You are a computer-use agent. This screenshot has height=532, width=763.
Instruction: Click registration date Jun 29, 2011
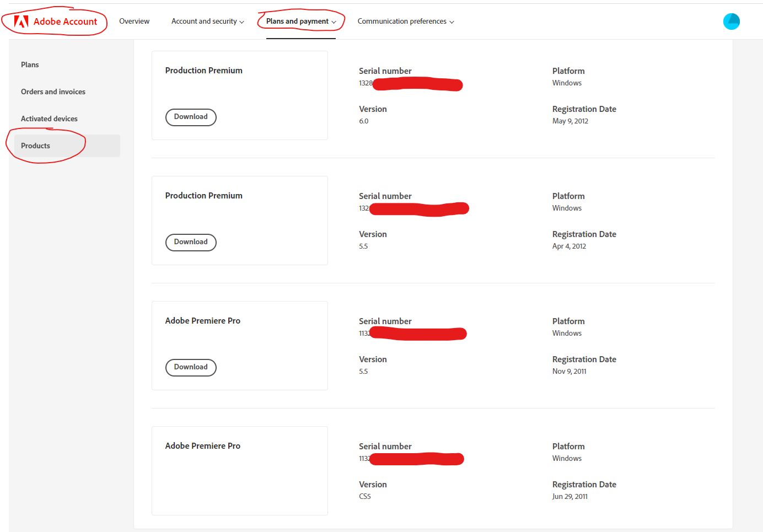pos(570,497)
